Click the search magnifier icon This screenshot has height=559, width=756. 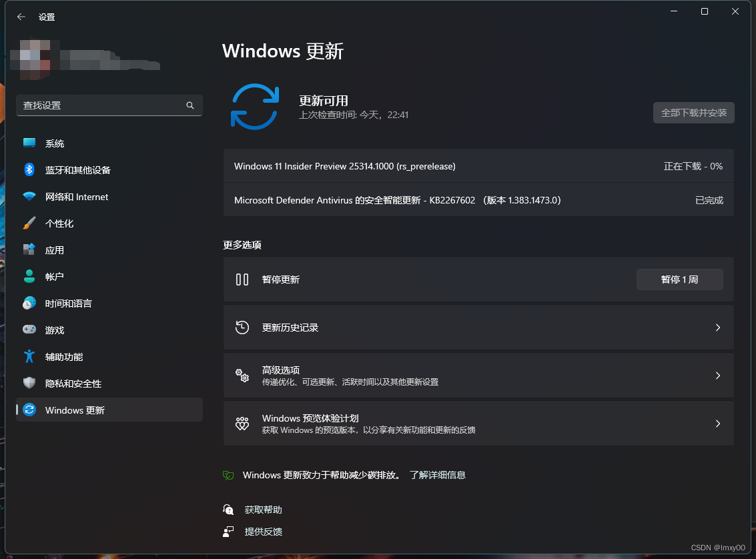[x=190, y=105]
